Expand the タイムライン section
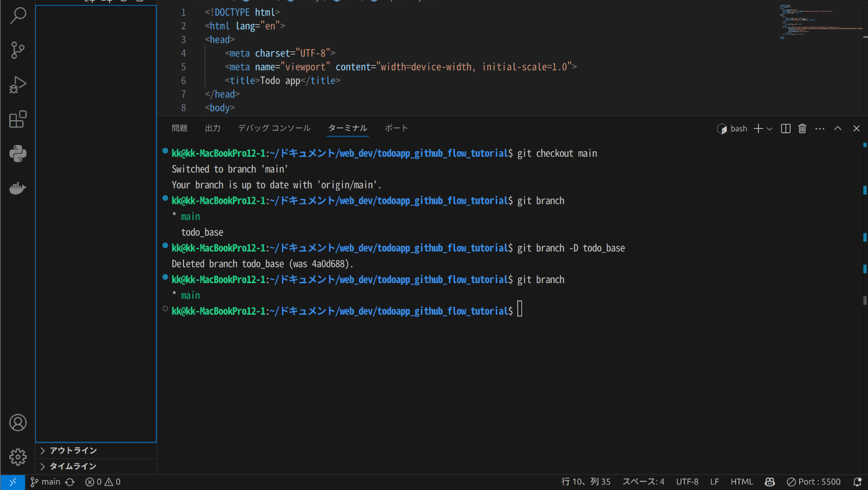 tap(96, 466)
